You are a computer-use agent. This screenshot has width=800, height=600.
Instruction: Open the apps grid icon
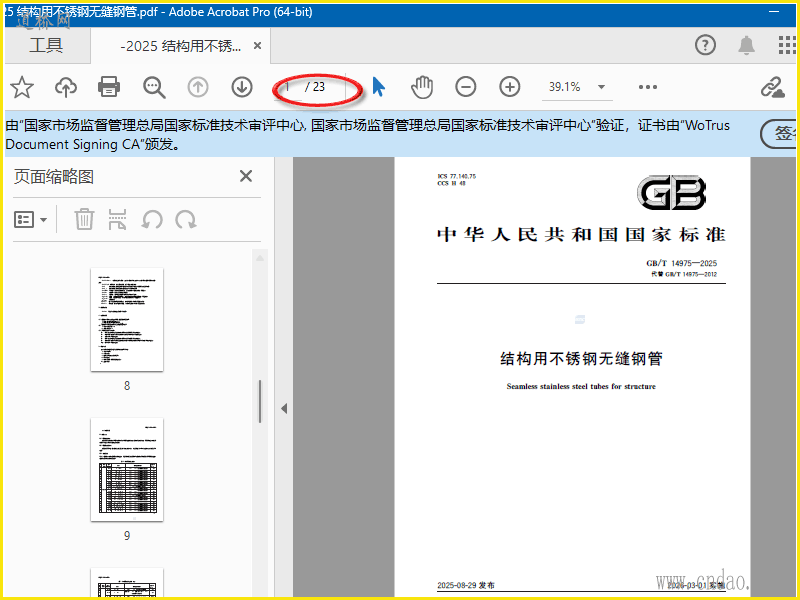(787, 45)
